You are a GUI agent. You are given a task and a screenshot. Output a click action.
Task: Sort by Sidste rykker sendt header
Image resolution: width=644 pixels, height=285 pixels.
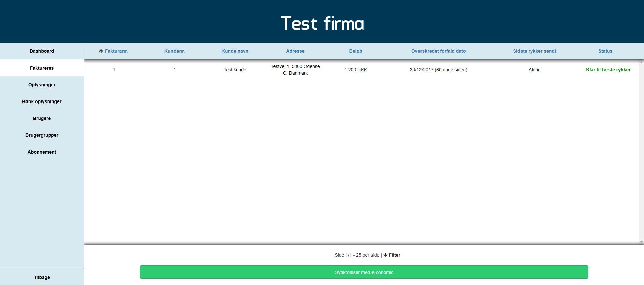click(x=534, y=51)
